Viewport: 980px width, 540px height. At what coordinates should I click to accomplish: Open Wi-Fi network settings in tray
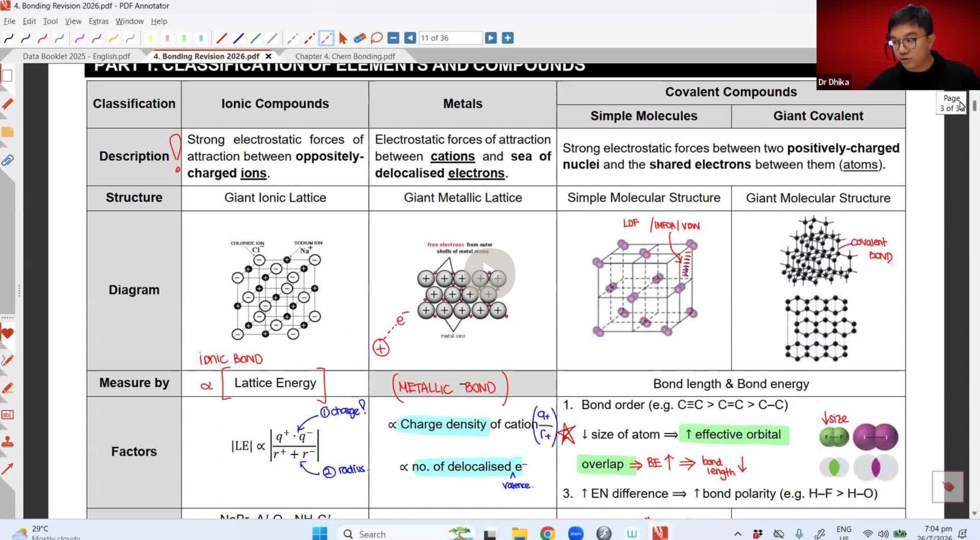(868, 534)
